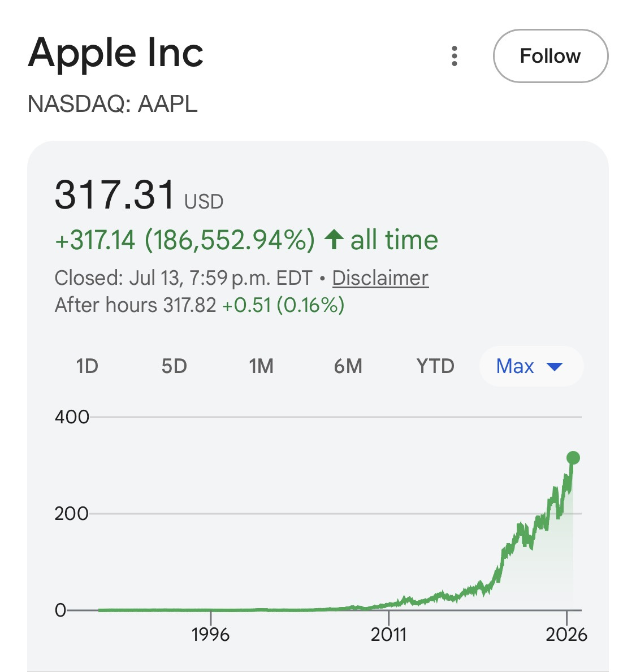
Task: Click the green endpoint dot on chart
Action: [573, 458]
